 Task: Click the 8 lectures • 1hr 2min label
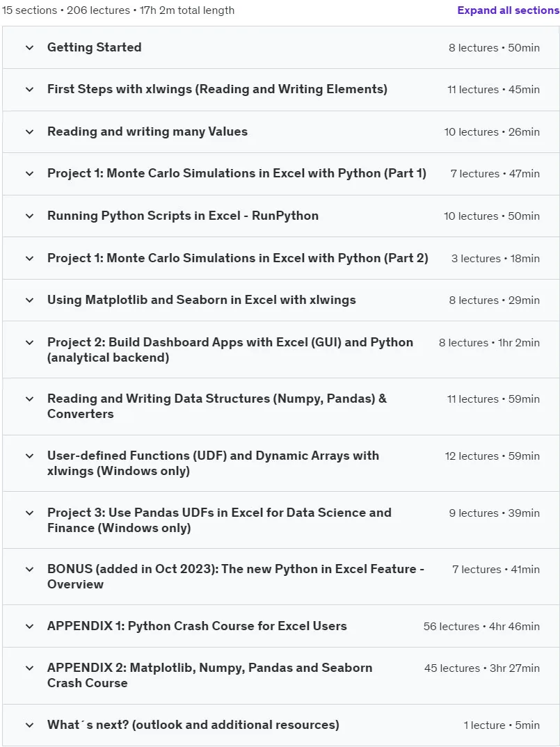(x=489, y=342)
